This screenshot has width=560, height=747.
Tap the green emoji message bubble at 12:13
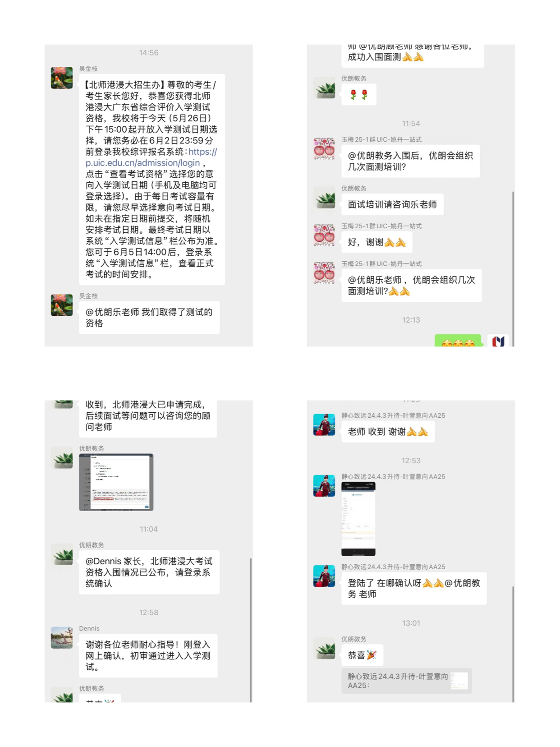coord(458,341)
